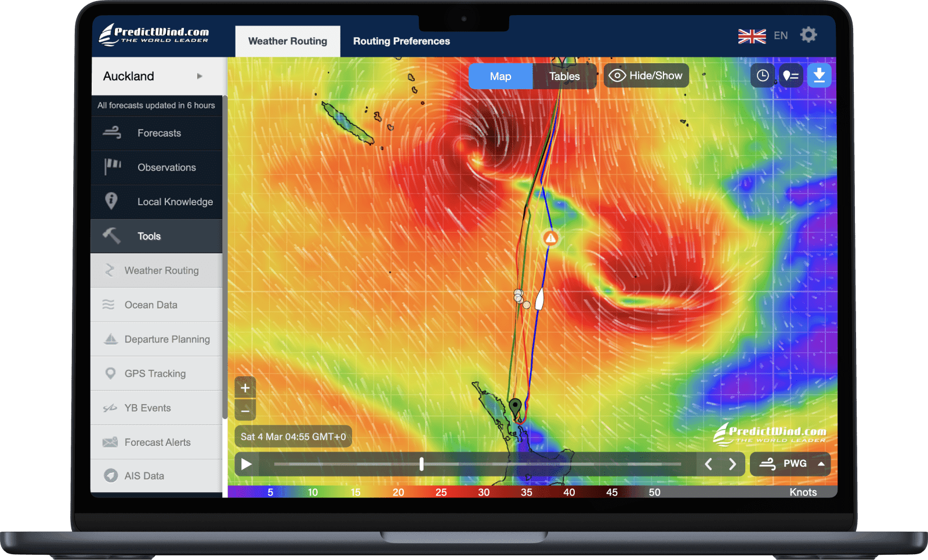This screenshot has height=560, width=928.
Task: Select the GPS Tracking pin icon
Action: pos(111,373)
